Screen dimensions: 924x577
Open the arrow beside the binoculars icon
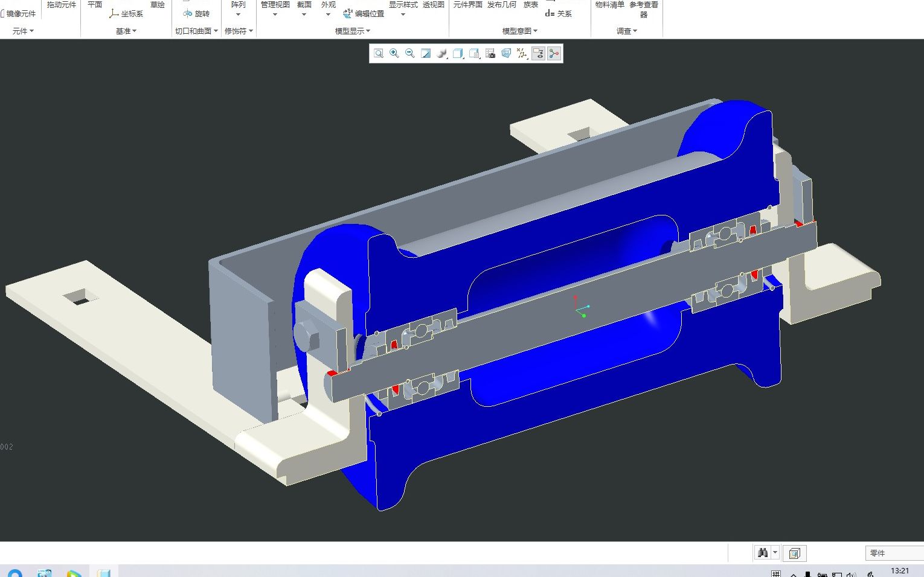775,553
